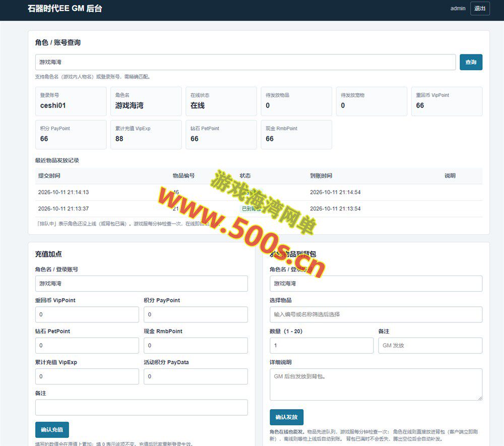Image resolution: width=504 pixels, height=446 pixels.
Task: Focus the 累计充值 VipExp input field
Action: pos(87,376)
